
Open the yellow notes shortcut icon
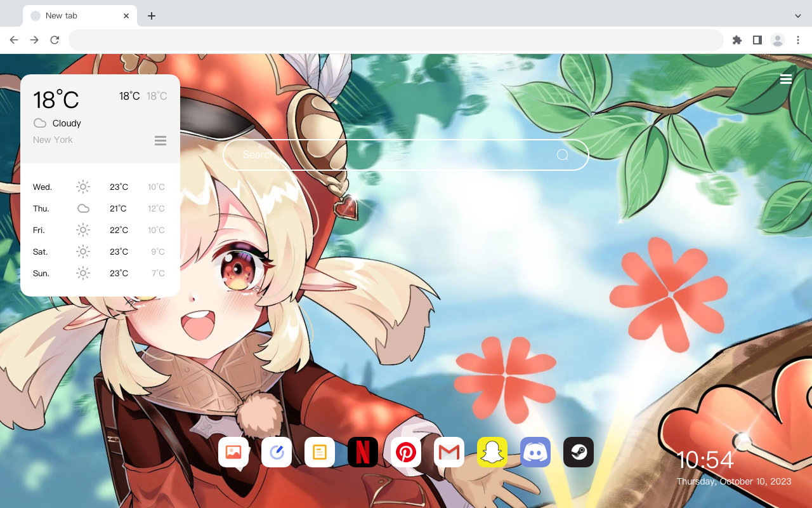320,452
